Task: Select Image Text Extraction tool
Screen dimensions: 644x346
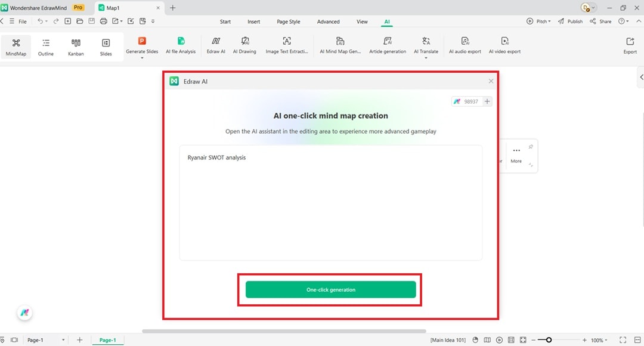Action: tap(287, 45)
